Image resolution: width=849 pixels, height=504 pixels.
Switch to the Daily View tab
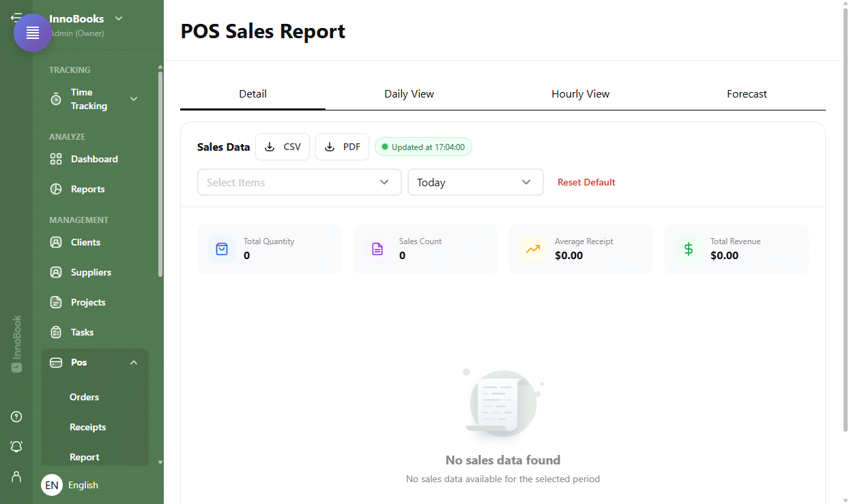pyautogui.click(x=409, y=94)
